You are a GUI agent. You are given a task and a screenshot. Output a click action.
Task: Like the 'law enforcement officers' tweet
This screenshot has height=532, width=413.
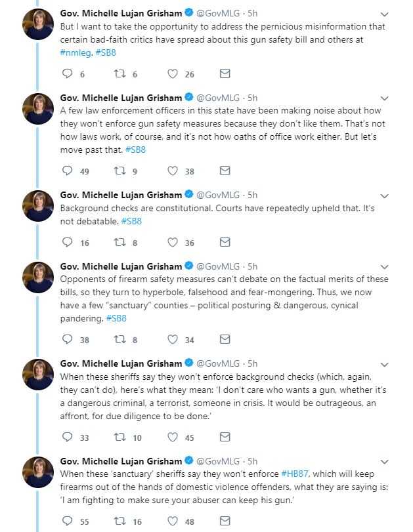pos(173,171)
